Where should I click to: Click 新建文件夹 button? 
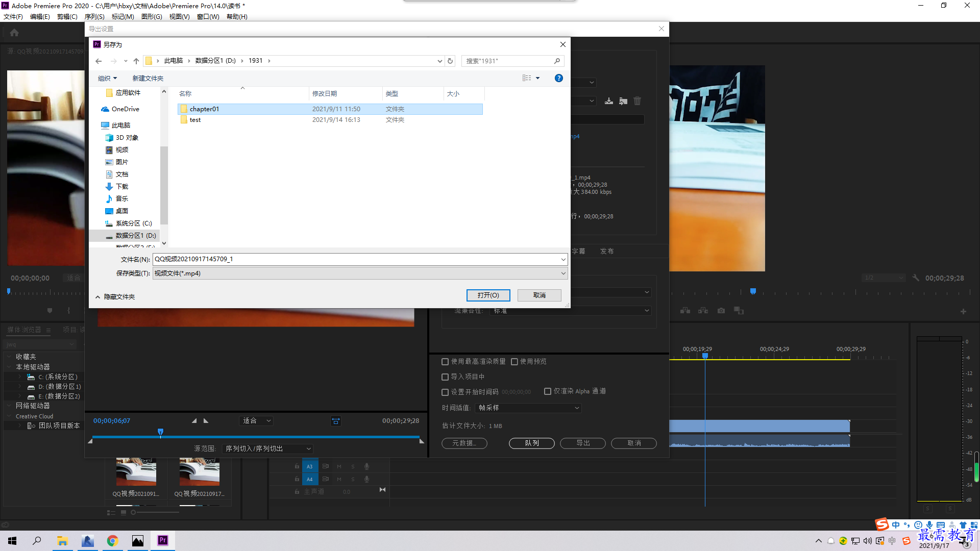click(x=148, y=78)
